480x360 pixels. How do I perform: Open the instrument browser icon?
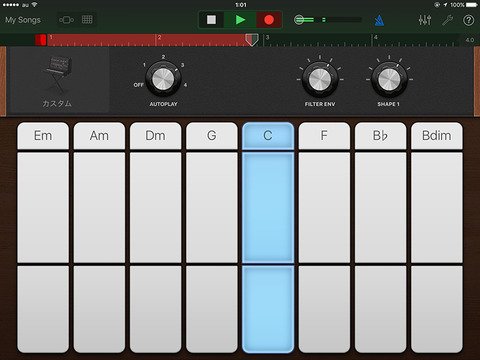(66, 20)
